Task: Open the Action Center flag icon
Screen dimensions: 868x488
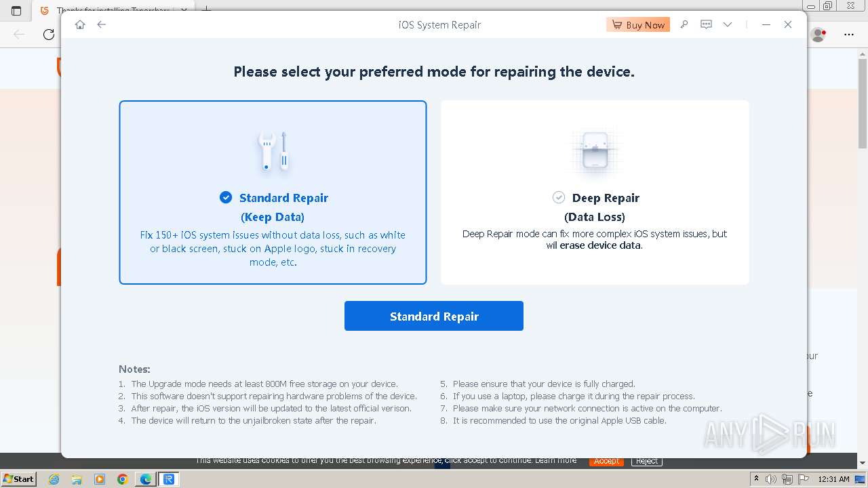Action: [x=804, y=479]
